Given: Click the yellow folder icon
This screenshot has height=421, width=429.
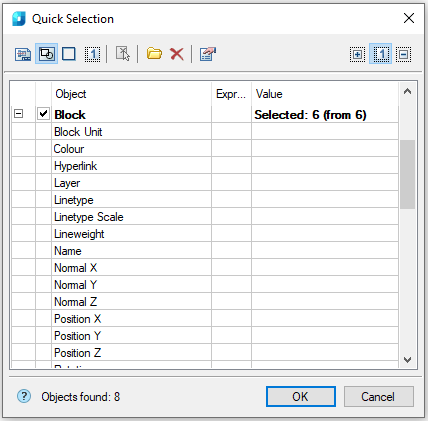Looking at the screenshot, I should pyautogui.click(x=154, y=53).
